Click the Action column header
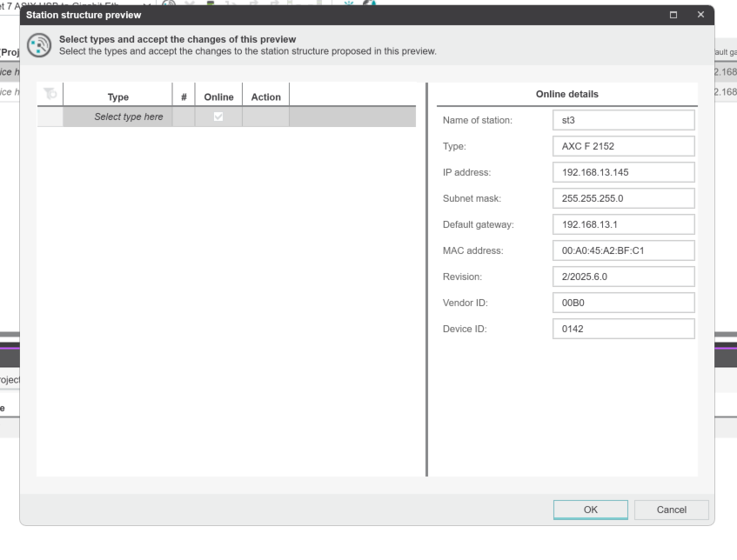 [265, 97]
